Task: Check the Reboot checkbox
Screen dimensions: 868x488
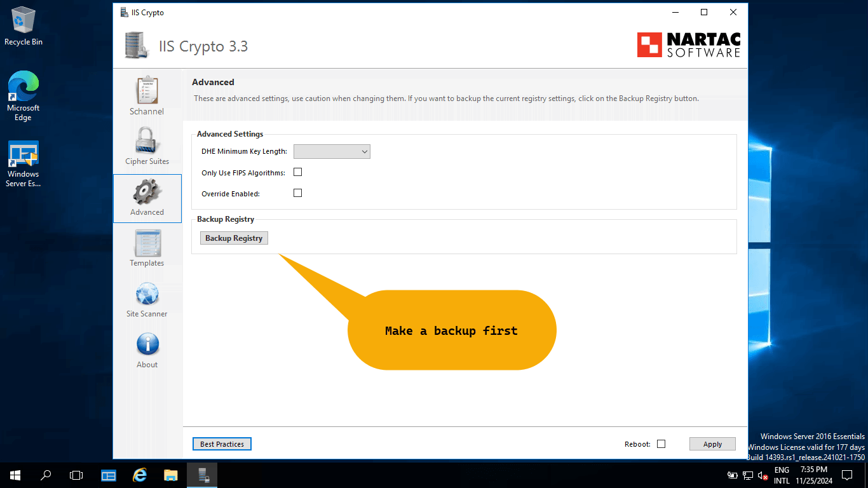Action: pyautogui.click(x=661, y=444)
